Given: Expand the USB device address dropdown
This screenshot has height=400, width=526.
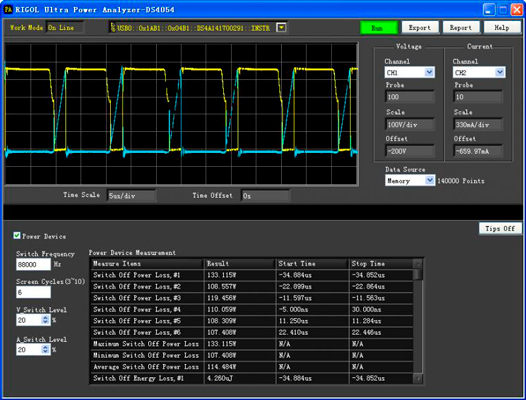Looking at the screenshot, I should (281, 28).
